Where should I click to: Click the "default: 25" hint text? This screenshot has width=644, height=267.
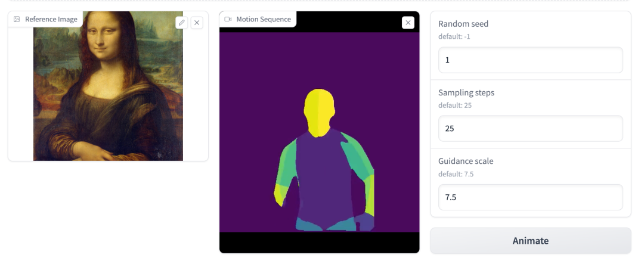coord(455,105)
